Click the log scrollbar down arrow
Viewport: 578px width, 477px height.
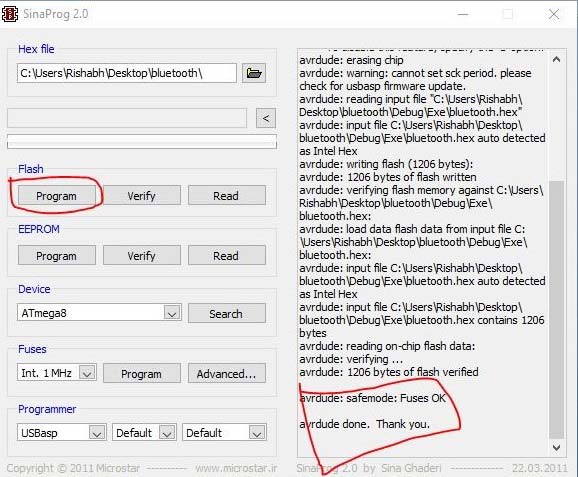point(556,448)
